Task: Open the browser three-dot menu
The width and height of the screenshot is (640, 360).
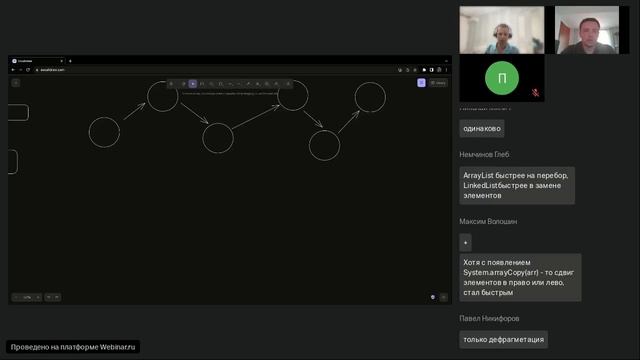Action: [447, 70]
